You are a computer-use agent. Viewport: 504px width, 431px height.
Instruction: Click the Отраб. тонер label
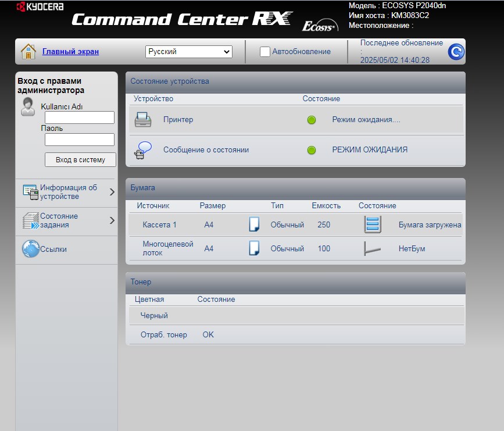click(x=163, y=335)
